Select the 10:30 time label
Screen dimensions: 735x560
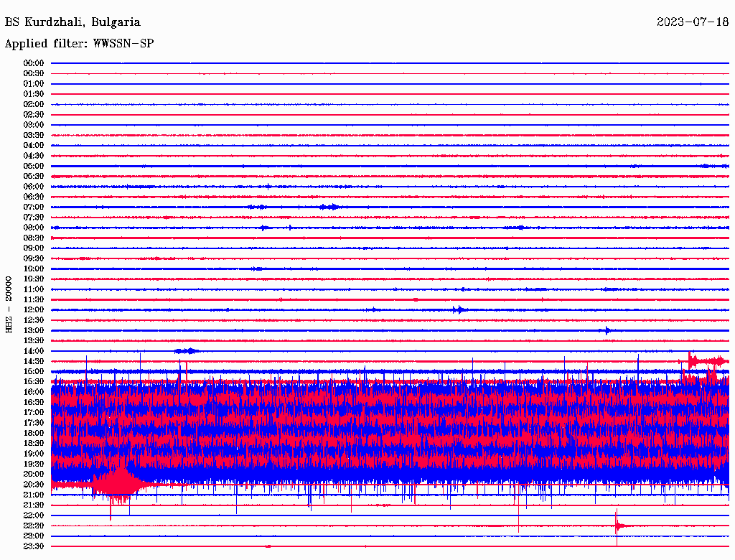(x=34, y=279)
